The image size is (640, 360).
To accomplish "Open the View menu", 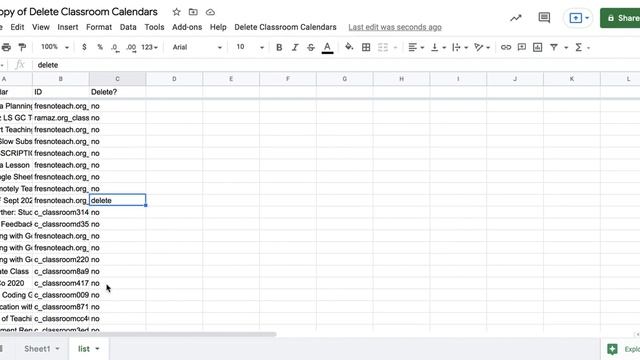I will [x=41, y=27].
